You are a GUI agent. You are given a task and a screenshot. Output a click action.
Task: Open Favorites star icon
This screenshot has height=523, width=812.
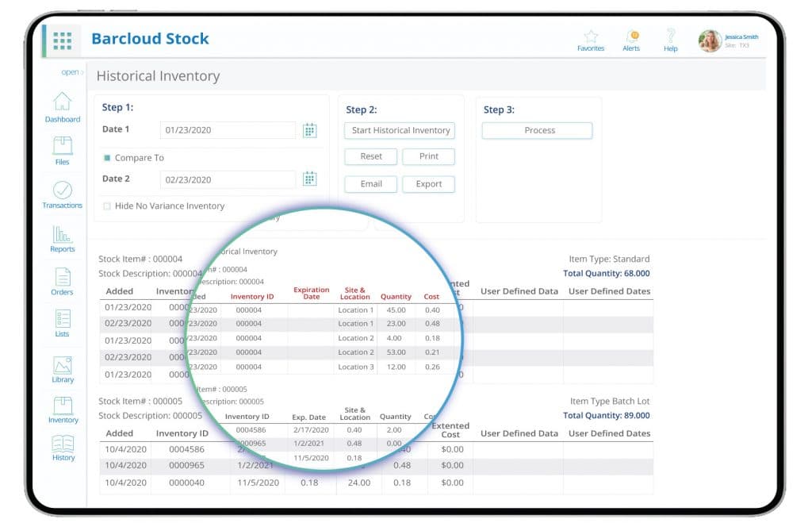click(x=591, y=37)
